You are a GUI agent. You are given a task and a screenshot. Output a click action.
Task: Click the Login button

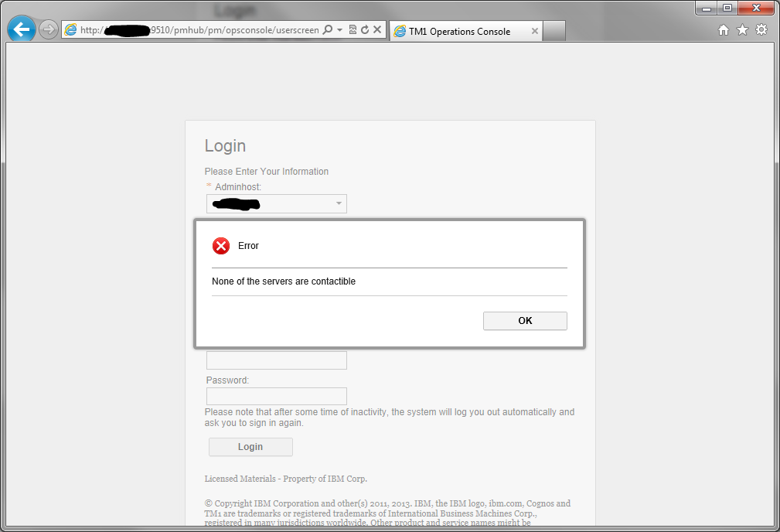tap(250, 447)
